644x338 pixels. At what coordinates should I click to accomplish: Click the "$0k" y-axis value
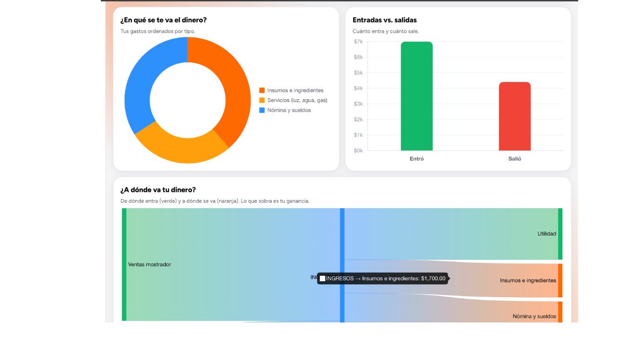coord(358,151)
